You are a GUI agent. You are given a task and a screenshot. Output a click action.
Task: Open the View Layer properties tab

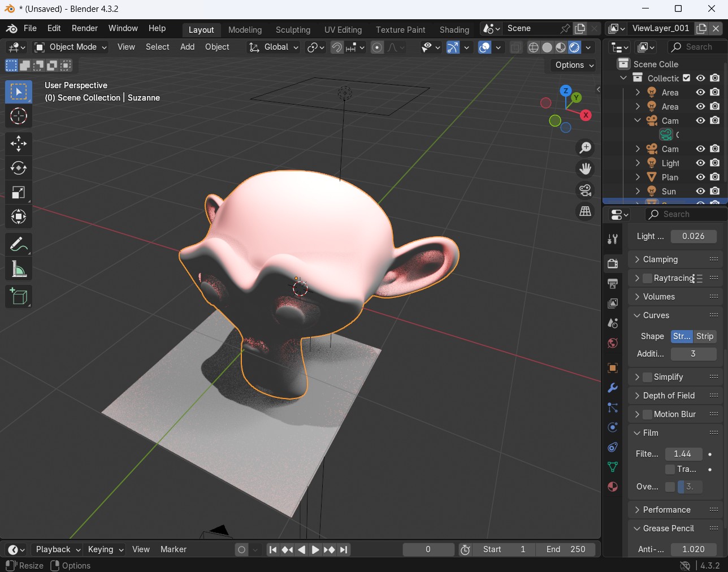pyautogui.click(x=613, y=304)
